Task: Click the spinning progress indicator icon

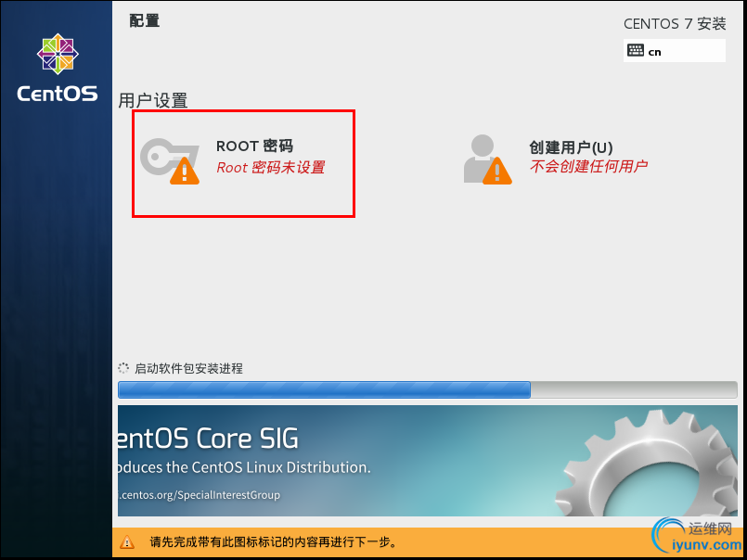Action: (123, 368)
